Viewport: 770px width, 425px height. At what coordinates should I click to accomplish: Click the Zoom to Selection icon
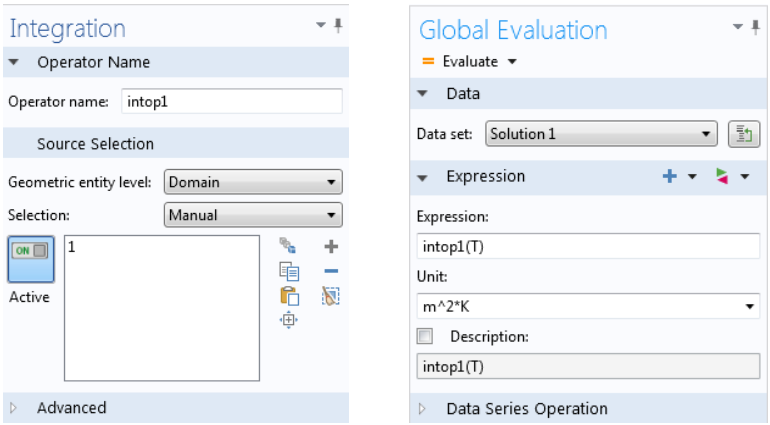tap(290, 320)
